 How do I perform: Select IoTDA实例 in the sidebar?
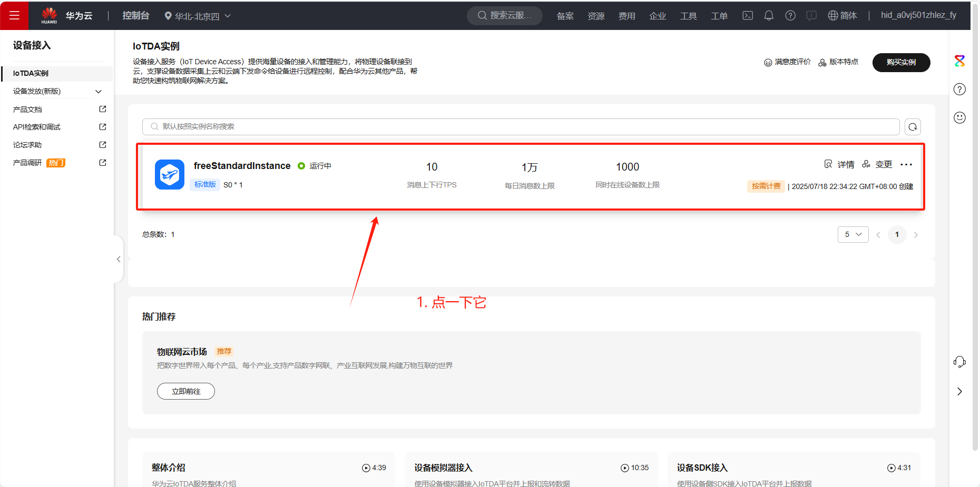click(x=57, y=73)
